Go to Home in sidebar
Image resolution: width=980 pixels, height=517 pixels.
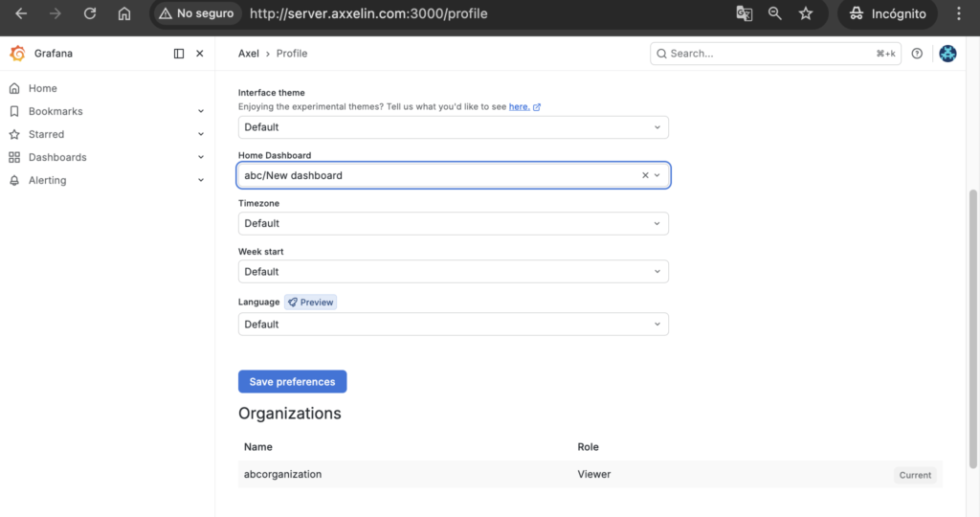click(42, 88)
